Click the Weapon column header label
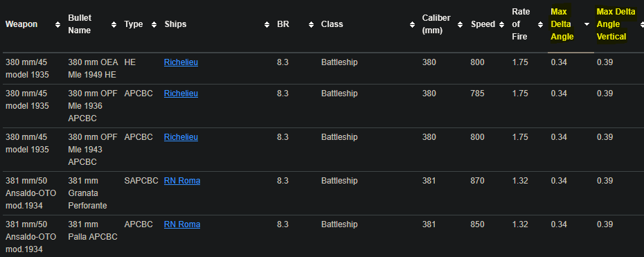 (x=21, y=24)
